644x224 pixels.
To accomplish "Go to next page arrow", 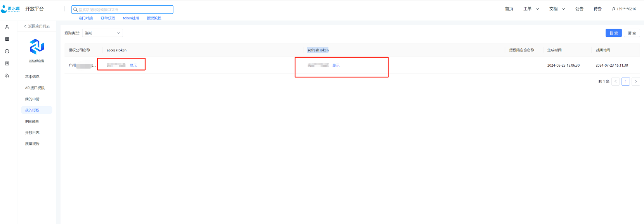I will click(x=635, y=81).
